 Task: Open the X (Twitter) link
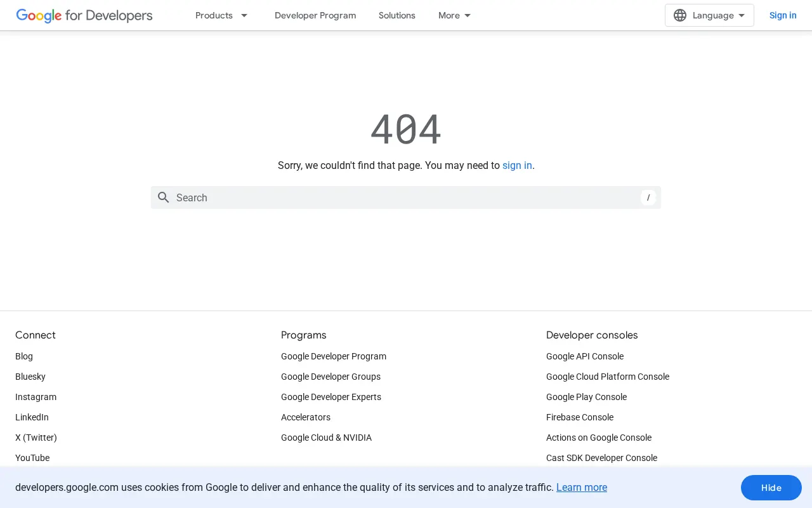(36, 438)
